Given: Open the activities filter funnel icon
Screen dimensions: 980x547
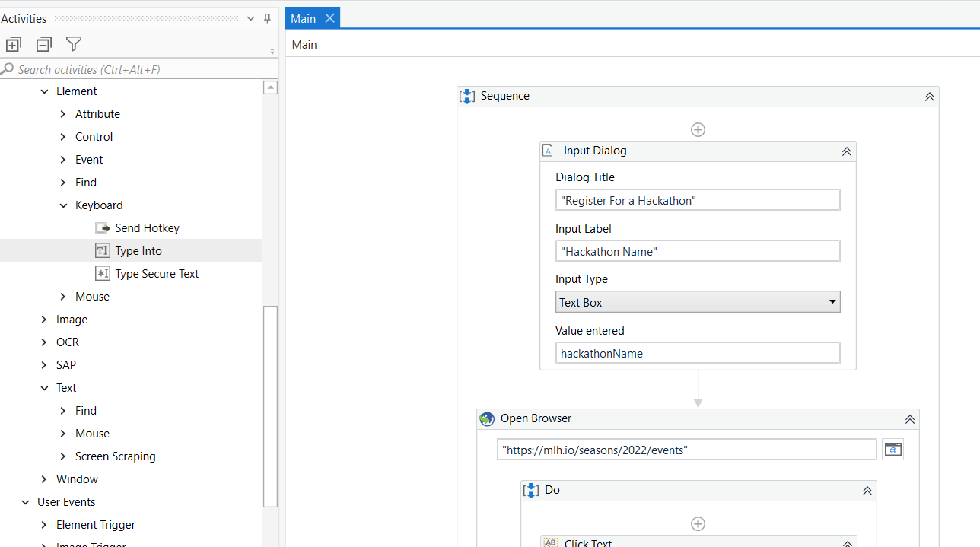Looking at the screenshot, I should tap(74, 44).
